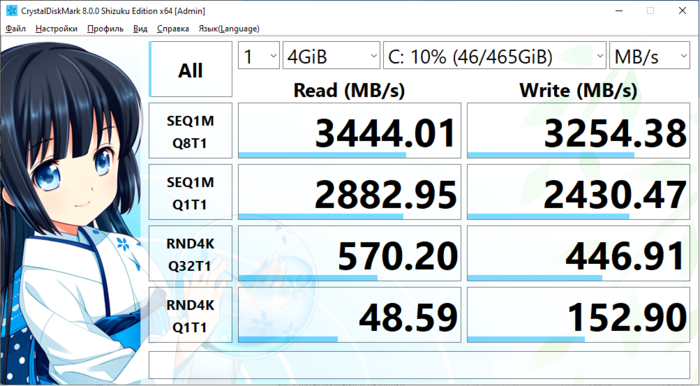Open the C: drive selection dropdown

[495, 55]
